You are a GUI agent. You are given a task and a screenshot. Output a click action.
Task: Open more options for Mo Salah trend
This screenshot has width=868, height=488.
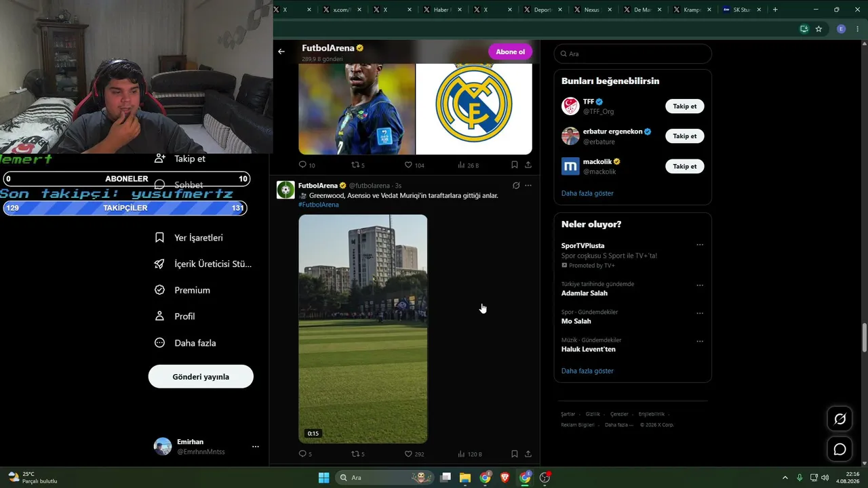[x=700, y=313]
